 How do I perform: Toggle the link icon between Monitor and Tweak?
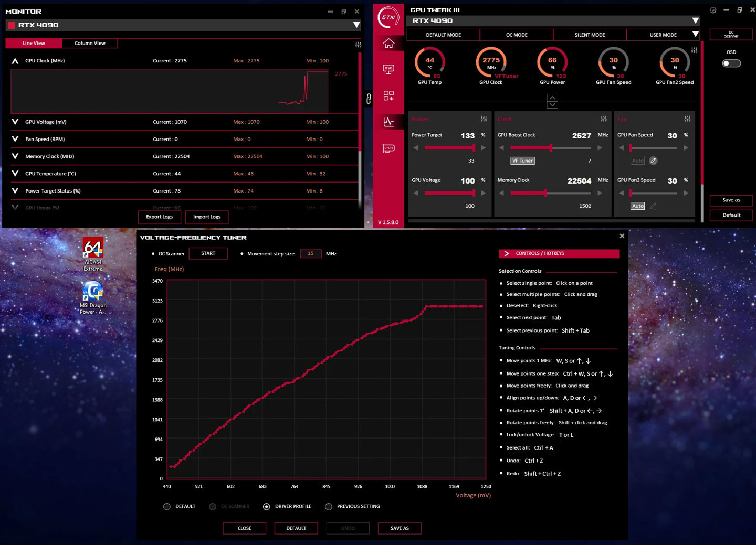pyautogui.click(x=369, y=98)
